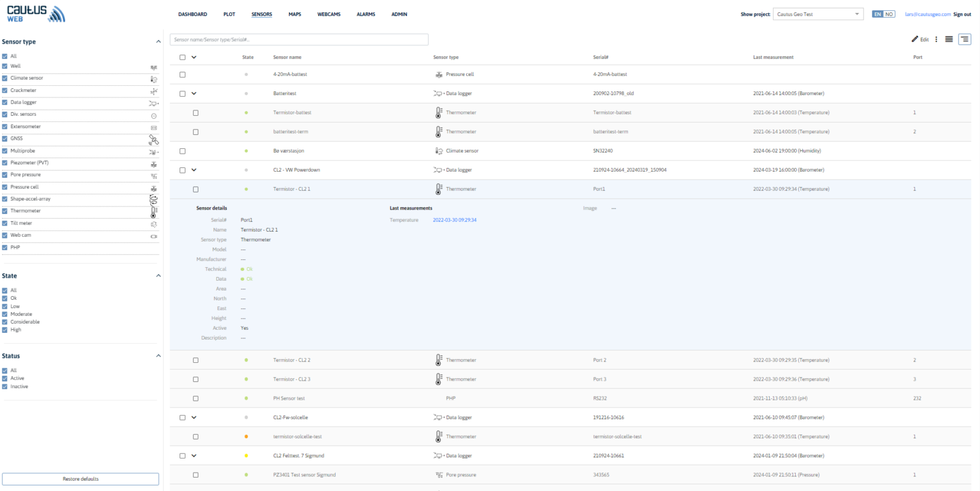
Task: Collapse the Batteritest data logger row
Action: (x=194, y=94)
